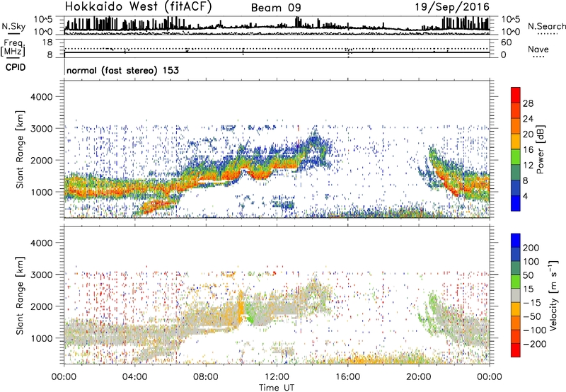Click the 'Slant Range [km]' label of power panel
This screenshot has width=566, height=392.
point(20,149)
